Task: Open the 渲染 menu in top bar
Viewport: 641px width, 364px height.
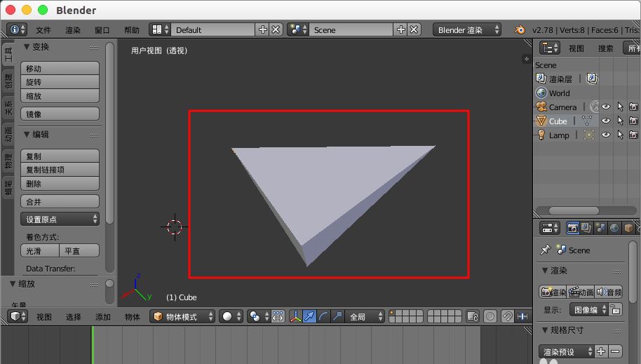Action: click(73, 30)
